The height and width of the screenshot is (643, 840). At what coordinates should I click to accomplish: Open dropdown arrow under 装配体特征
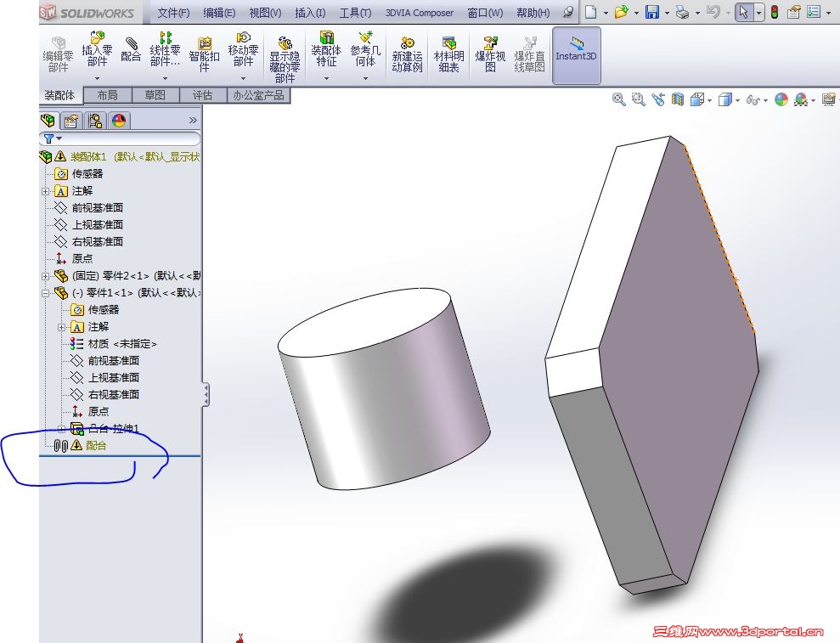coord(326,78)
